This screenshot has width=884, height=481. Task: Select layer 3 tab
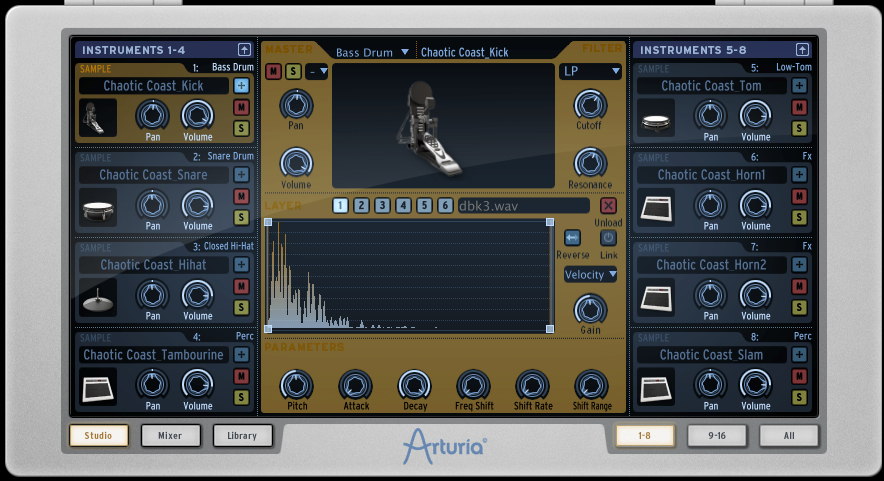pyautogui.click(x=382, y=206)
